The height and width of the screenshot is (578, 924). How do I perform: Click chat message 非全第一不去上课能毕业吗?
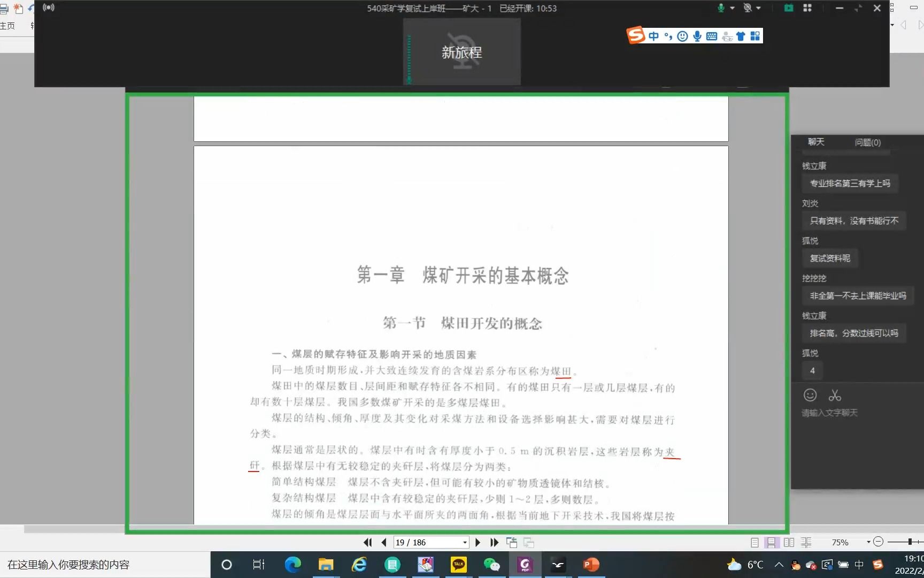pyautogui.click(x=858, y=295)
